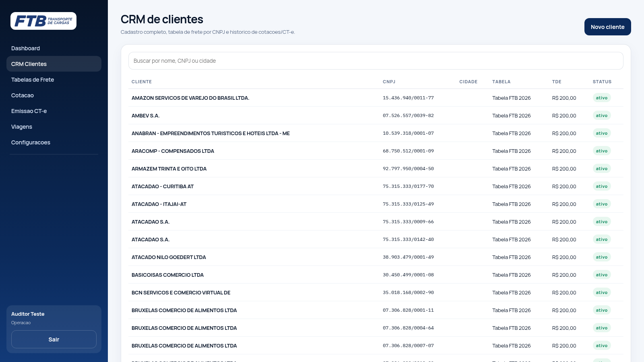
Task: Click CNPJ 07.306.828/0007-07
Action: click(408, 346)
